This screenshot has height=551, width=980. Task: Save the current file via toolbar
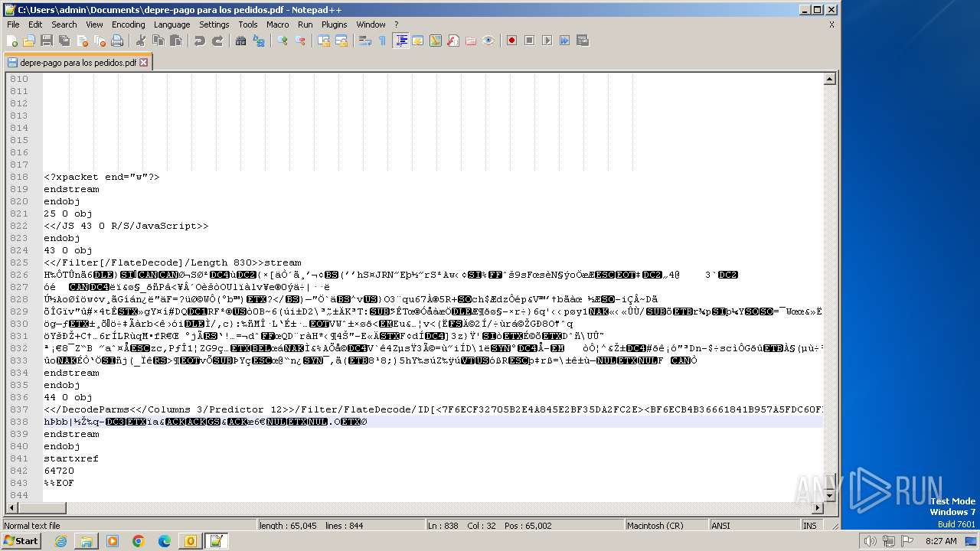coord(47,41)
